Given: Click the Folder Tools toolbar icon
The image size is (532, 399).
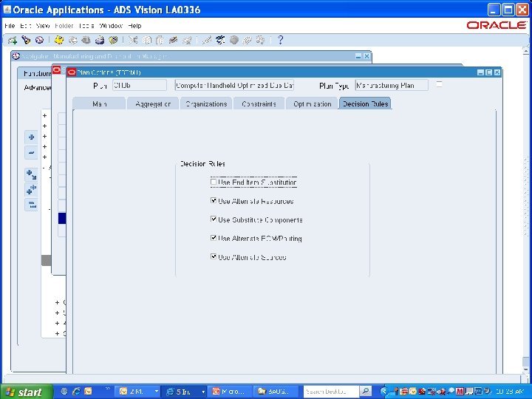Looking at the screenshot, I should coord(260,41).
